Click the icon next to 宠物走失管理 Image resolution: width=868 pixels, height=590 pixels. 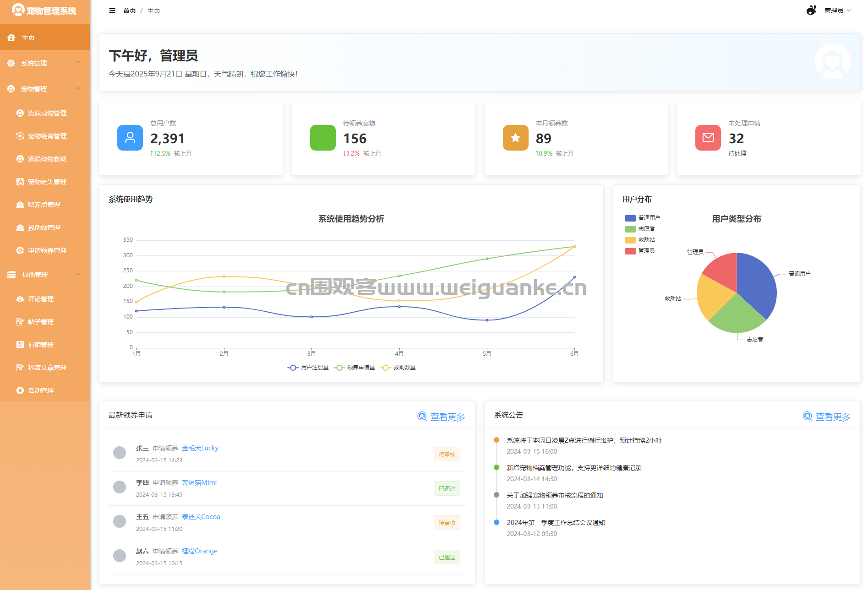[20, 182]
